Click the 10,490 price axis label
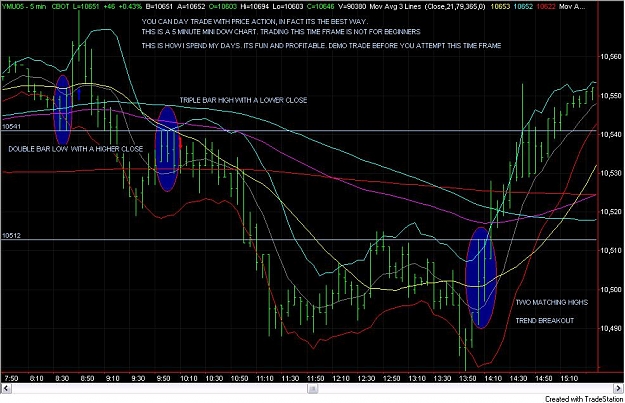 (611, 328)
